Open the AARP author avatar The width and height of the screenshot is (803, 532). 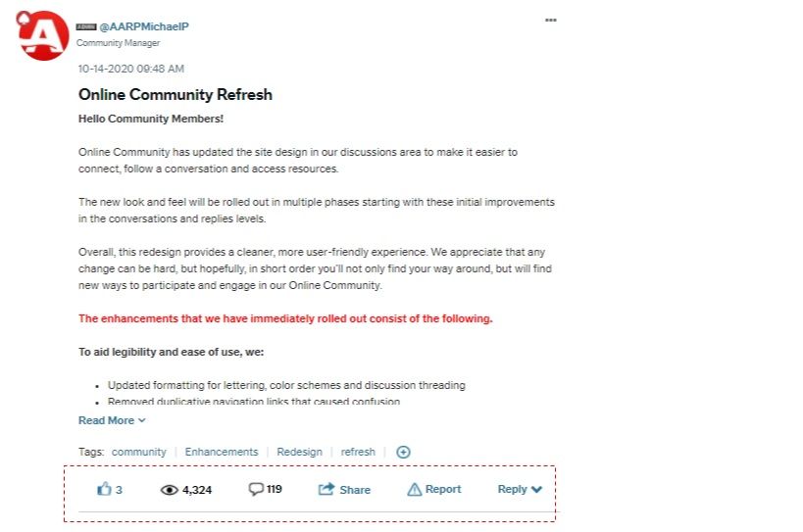43,36
